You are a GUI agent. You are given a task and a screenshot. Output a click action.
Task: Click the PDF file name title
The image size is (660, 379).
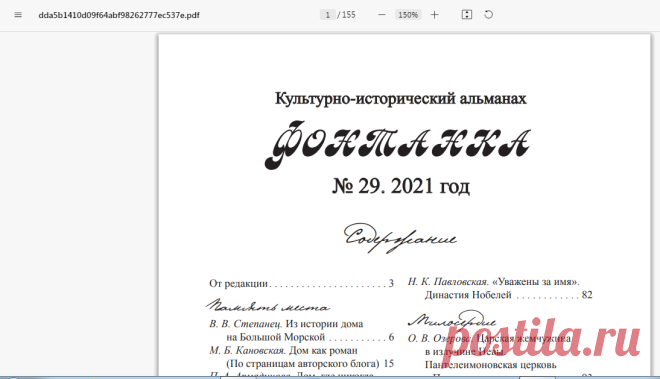click(119, 15)
